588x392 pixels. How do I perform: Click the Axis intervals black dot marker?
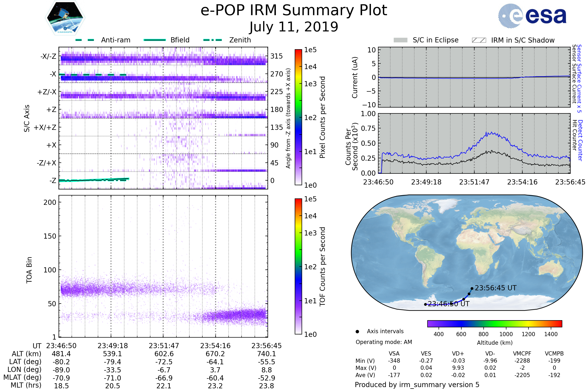(x=357, y=331)
